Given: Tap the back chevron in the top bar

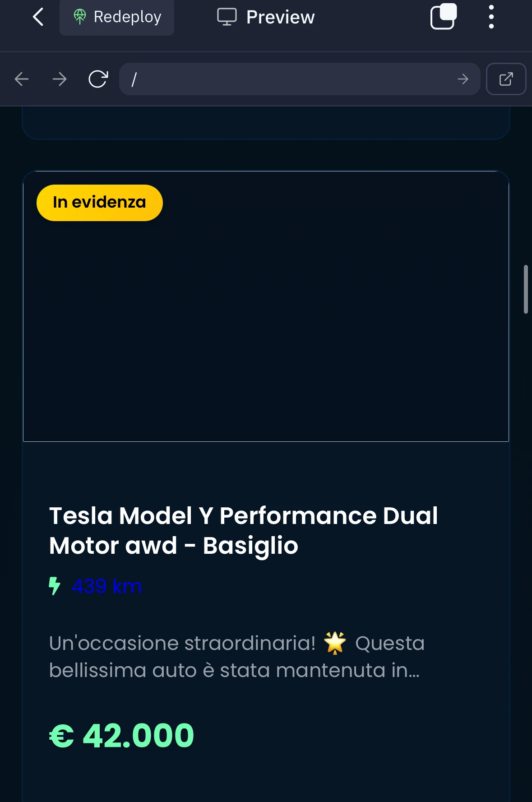Looking at the screenshot, I should coord(38,17).
